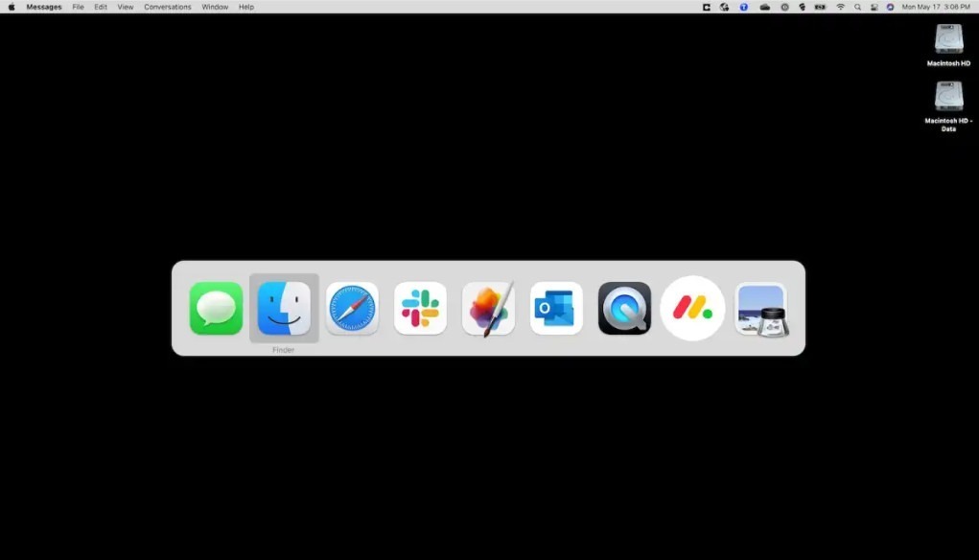979x560 pixels.
Task: Select the Safari compass icon
Action: 352,309
